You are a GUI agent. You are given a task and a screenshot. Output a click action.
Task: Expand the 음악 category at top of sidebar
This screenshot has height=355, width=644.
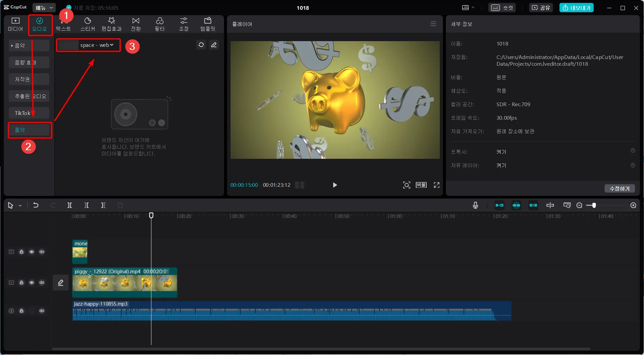click(x=29, y=46)
